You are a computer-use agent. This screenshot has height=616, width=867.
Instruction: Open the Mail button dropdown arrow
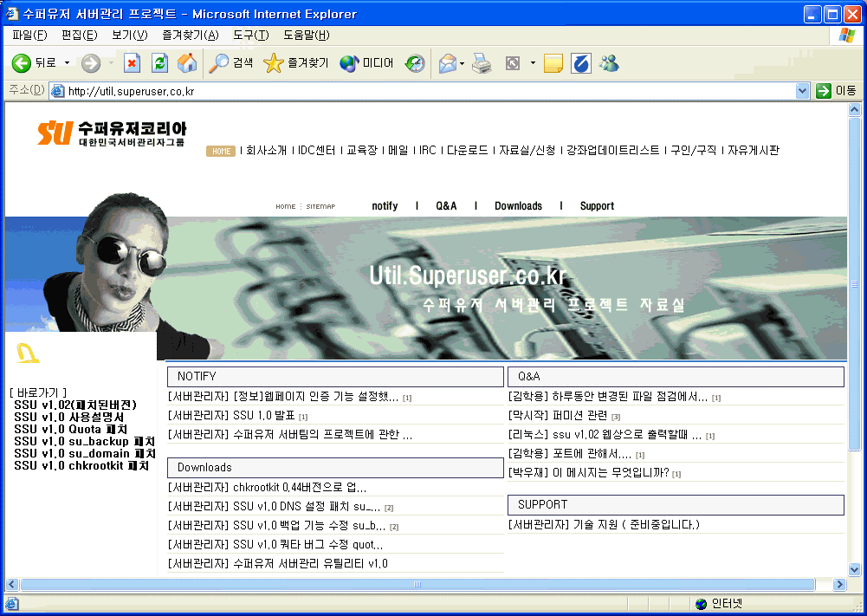(462, 63)
